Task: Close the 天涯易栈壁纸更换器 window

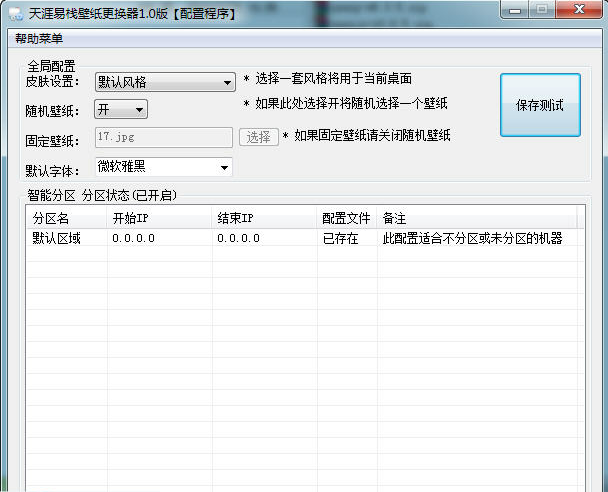Action: pyautogui.click(x=579, y=10)
